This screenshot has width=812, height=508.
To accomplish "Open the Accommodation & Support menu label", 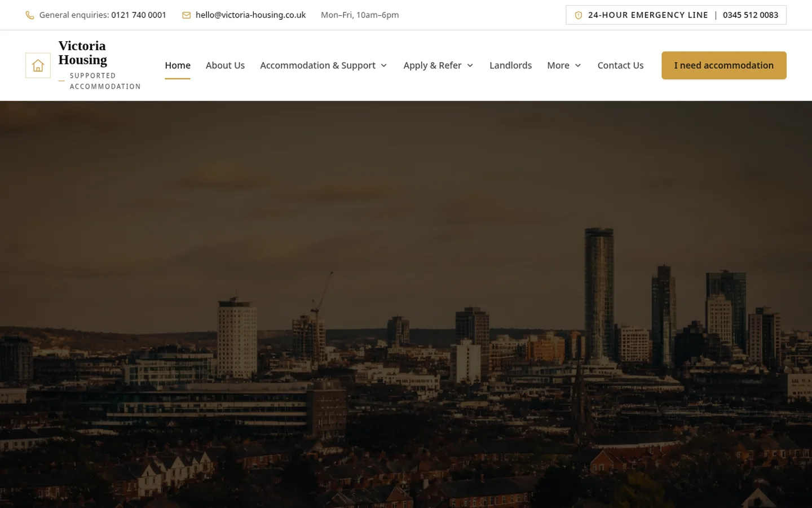I will pos(317,65).
